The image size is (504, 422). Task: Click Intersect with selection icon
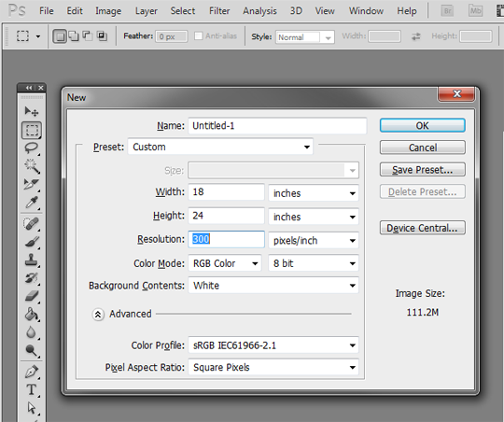102,35
